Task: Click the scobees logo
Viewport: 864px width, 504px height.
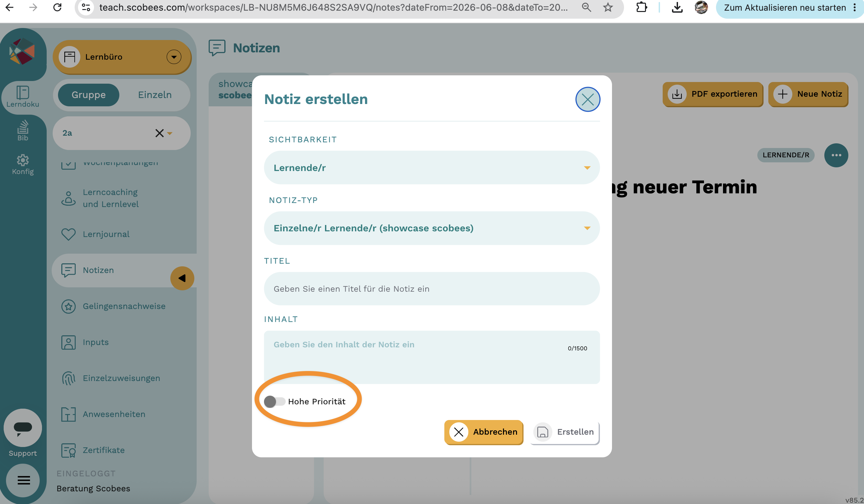Action: pyautogui.click(x=22, y=51)
